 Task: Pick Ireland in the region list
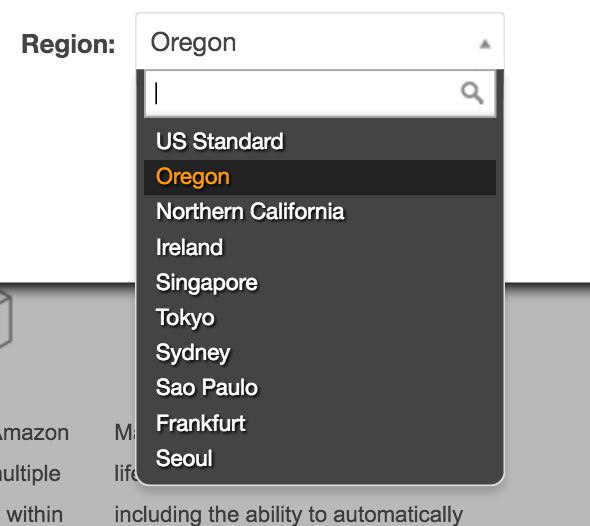click(x=320, y=247)
